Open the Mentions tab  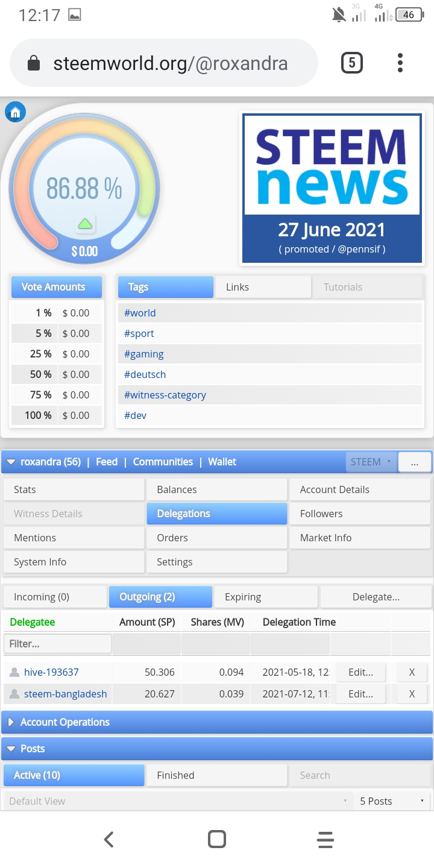pyautogui.click(x=74, y=538)
